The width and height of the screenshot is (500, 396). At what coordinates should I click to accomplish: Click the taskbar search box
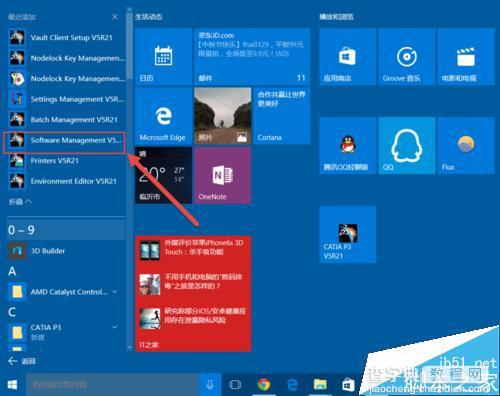coord(113,385)
